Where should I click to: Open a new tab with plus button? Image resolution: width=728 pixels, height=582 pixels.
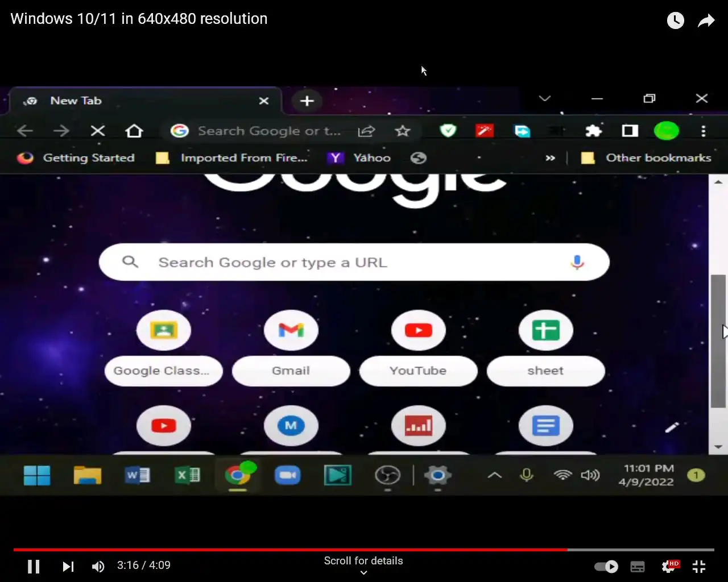pyautogui.click(x=307, y=101)
